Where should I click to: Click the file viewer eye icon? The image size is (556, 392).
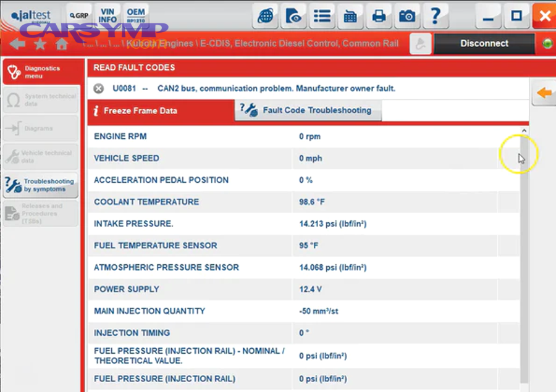(x=293, y=16)
